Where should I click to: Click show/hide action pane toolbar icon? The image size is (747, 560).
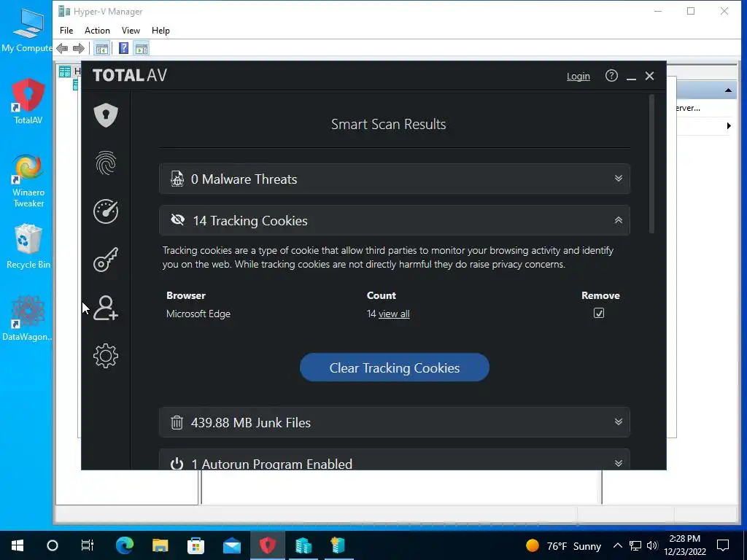pyautogui.click(x=142, y=48)
